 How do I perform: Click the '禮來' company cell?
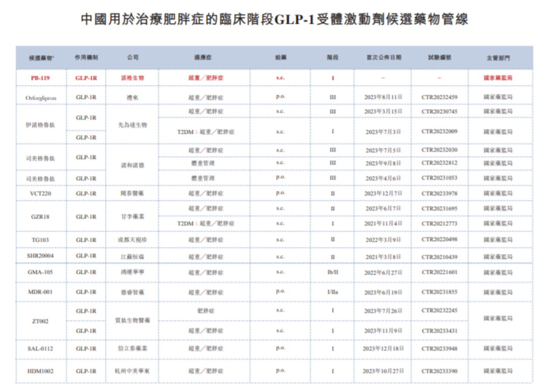[132, 97]
